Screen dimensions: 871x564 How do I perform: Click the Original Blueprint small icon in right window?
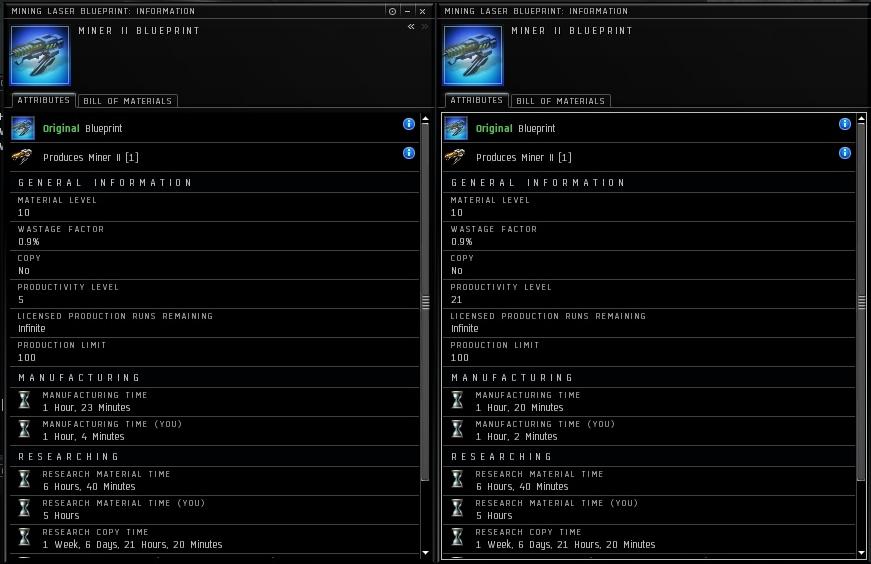click(x=456, y=128)
